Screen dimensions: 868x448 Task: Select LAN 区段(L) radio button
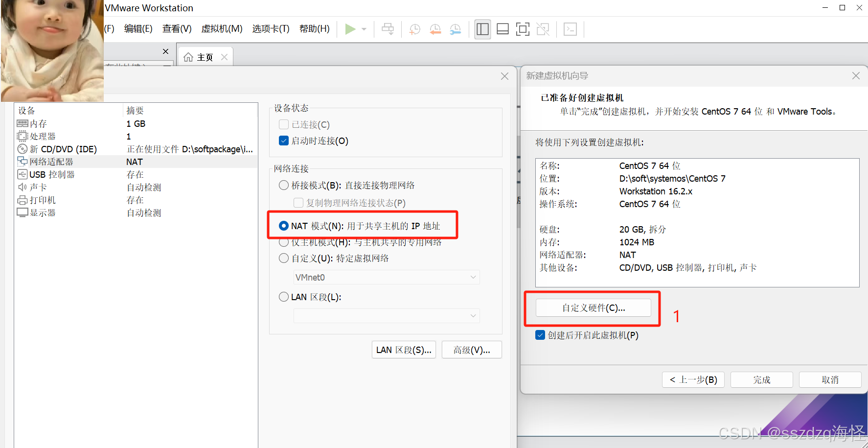point(284,297)
